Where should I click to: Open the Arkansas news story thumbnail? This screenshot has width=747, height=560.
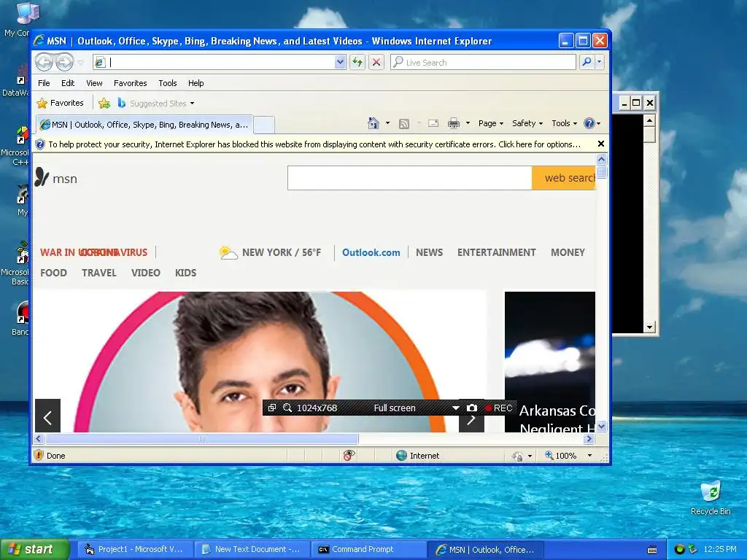point(550,362)
